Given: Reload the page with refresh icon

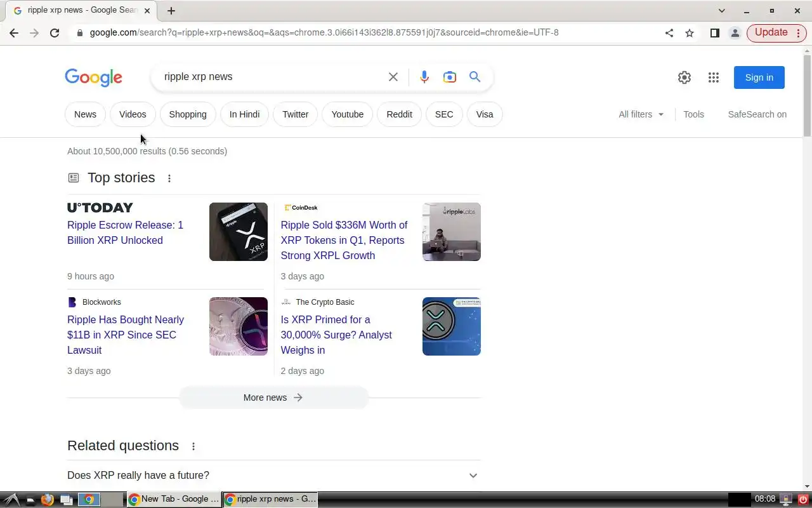Looking at the screenshot, I should pos(55,33).
